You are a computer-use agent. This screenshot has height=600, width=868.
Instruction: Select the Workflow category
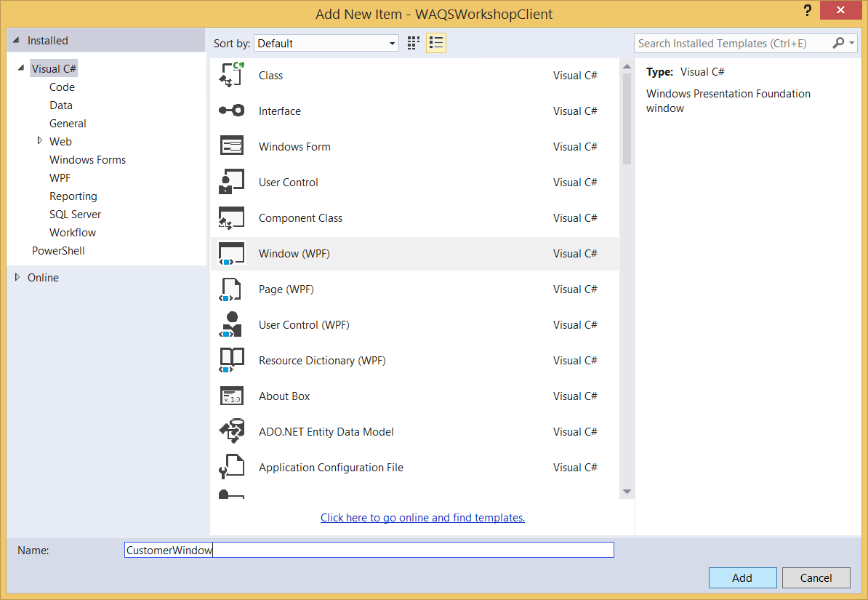point(73,232)
